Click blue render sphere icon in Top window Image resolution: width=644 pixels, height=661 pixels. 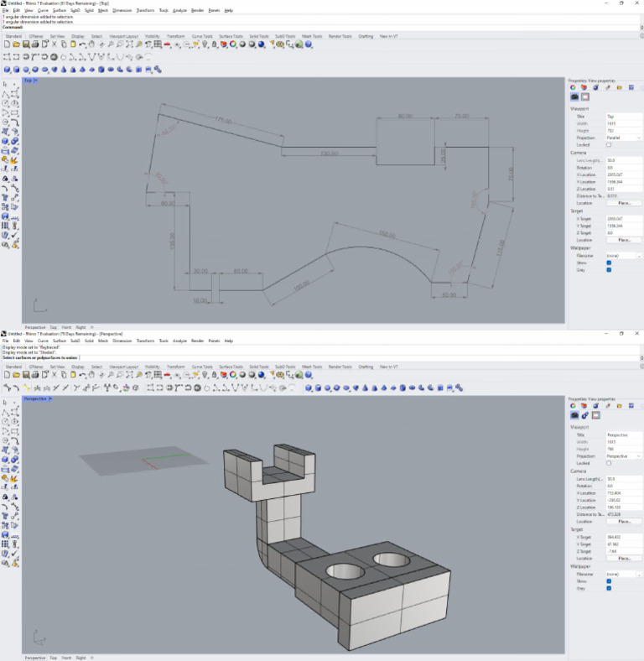(x=262, y=44)
